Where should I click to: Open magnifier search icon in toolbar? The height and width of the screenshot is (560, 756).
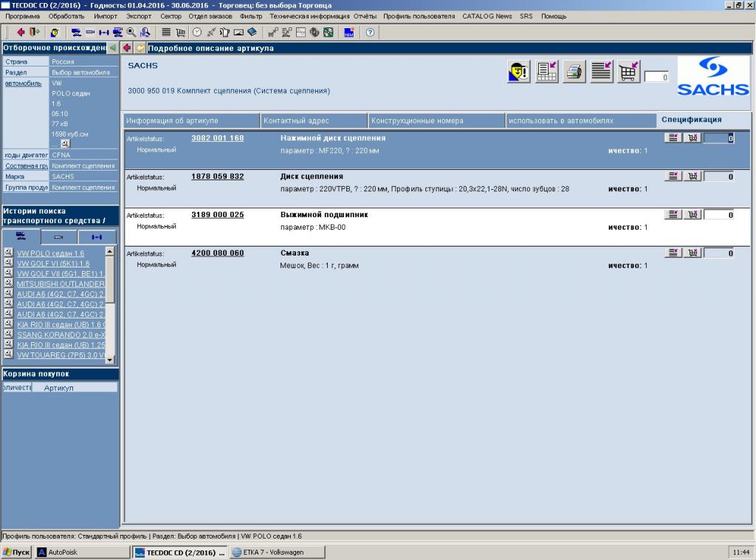(x=131, y=33)
